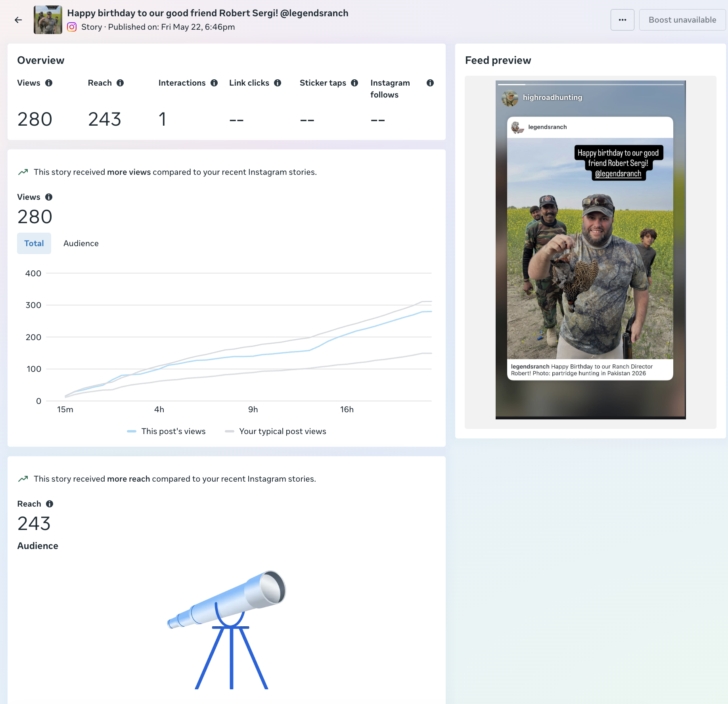The image size is (728, 704).
Task: Click the trending-up icon beside more reach
Action: [23, 479]
